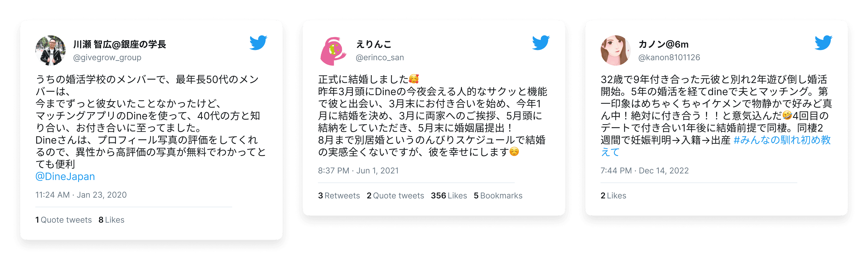Open the 8:37 PM · Jun 1, 2021 timestamp
The image size is (868, 260).
coord(358,171)
